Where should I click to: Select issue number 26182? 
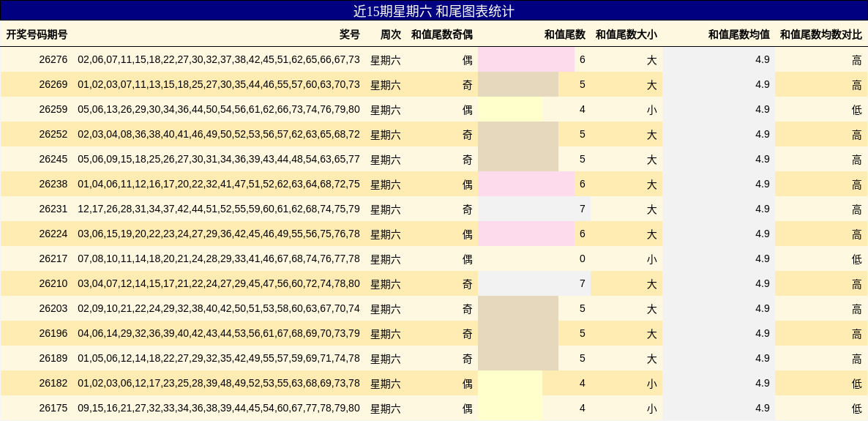53,384
